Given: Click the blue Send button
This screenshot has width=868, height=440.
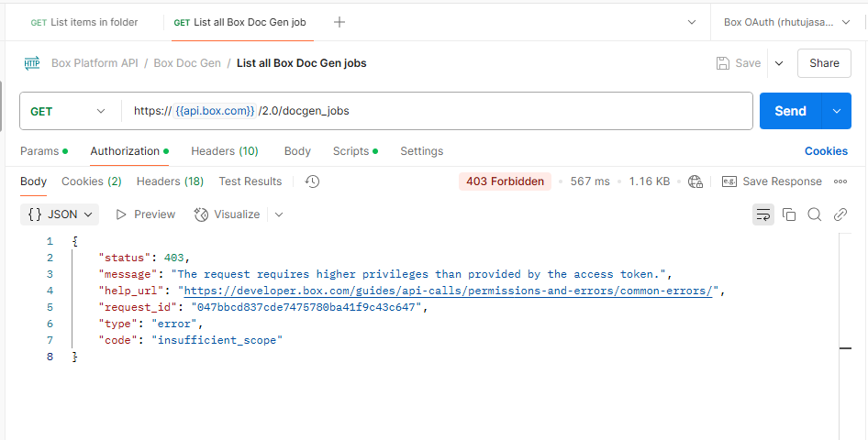Looking at the screenshot, I should pyautogui.click(x=791, y=111).
